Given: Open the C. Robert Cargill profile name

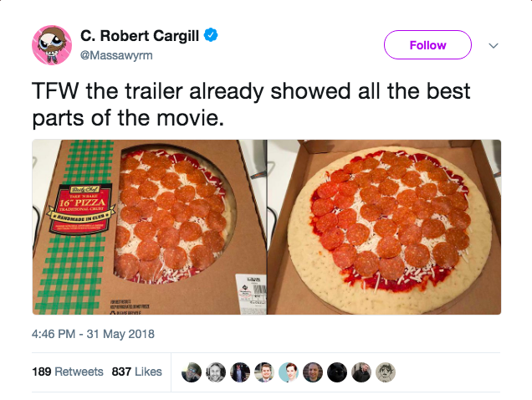Looking at the screenshot, I should tap(141, 36).
